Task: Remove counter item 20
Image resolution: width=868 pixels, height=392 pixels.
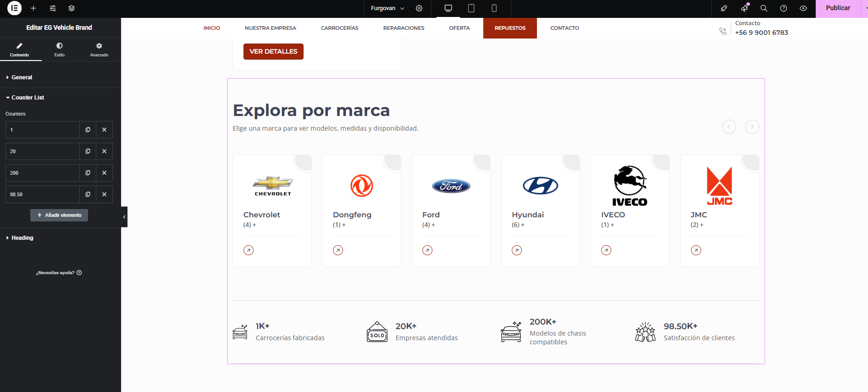Action: pos(104,151)
